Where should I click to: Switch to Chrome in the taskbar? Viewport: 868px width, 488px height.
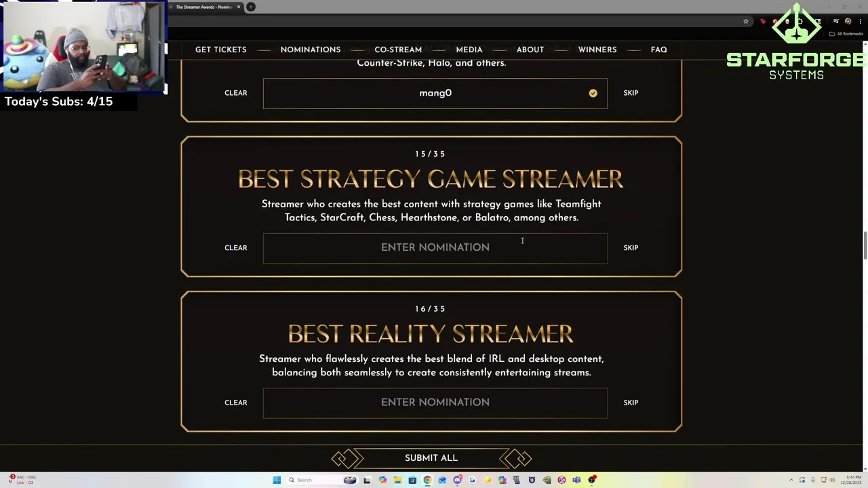coord(427,480)
